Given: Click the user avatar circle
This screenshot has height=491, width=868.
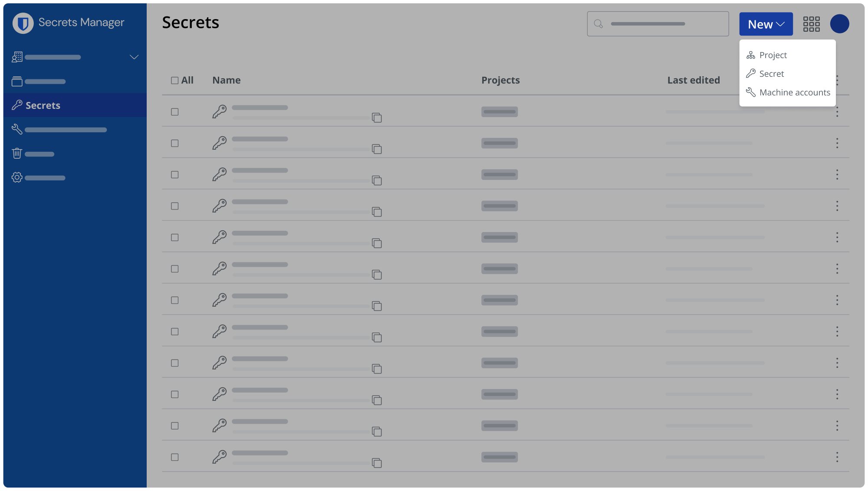Looking at the screenshot, I should [840, 24].
